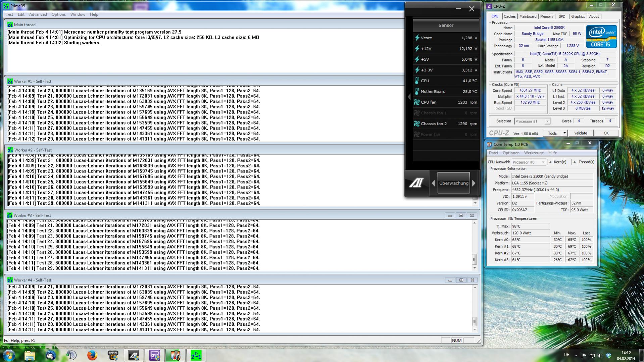Open the Core Temp CPU Auswahl dropdown

[529, 162]
